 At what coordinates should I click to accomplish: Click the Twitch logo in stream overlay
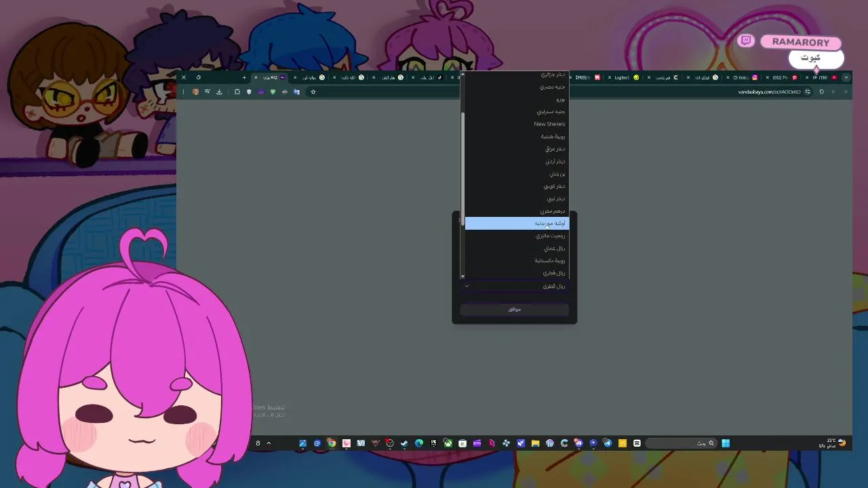(746, 41)
